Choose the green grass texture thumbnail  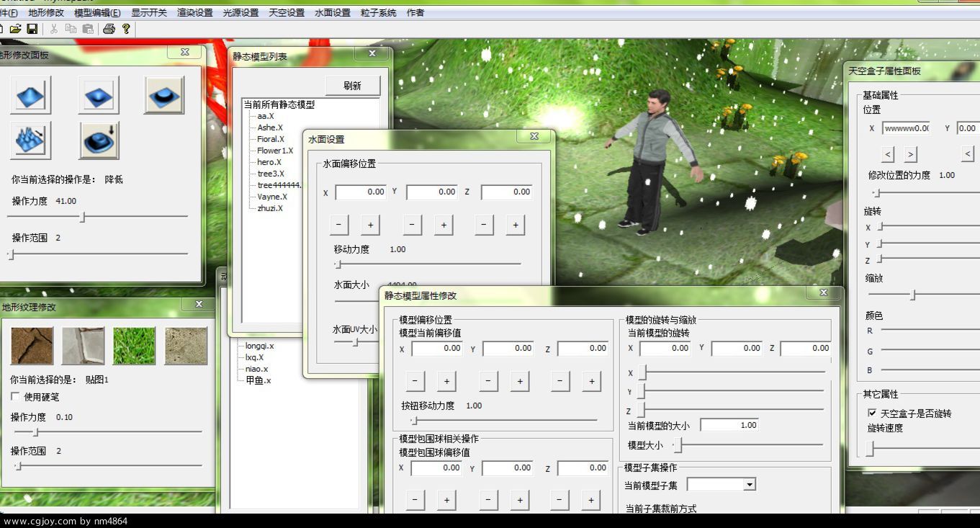[134, 346]
